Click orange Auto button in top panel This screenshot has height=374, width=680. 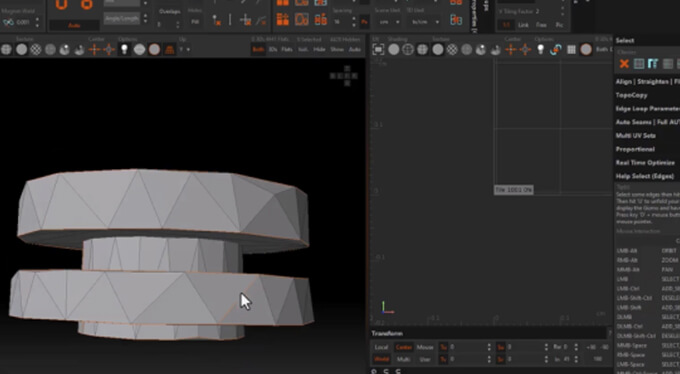click(74, 25)
